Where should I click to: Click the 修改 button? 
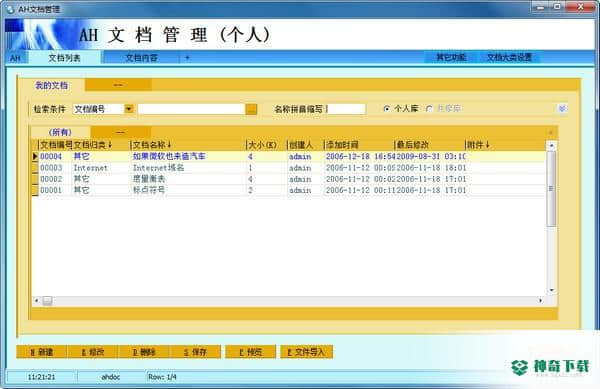[x=93, y=352]
